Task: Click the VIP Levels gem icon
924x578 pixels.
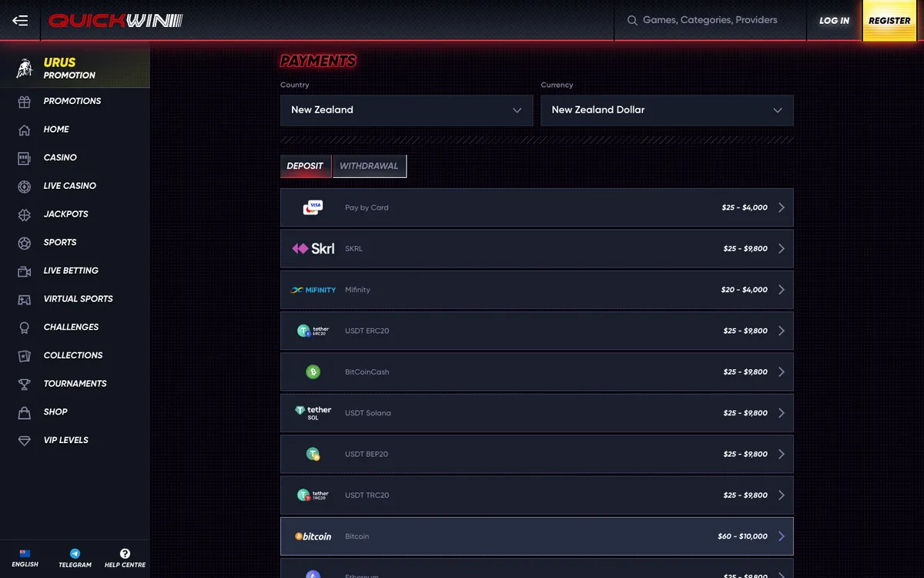Action: (25, 440)
